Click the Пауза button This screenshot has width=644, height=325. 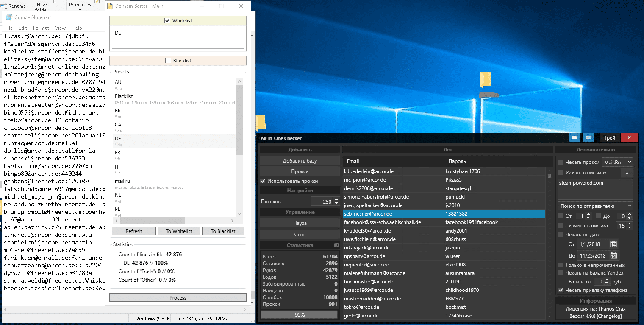[300, 223]
